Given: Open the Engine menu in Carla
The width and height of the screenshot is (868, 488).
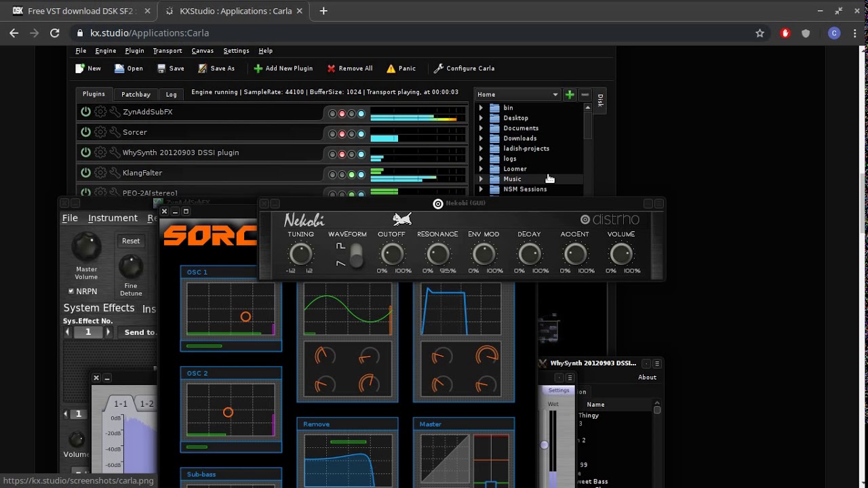Looking at the screenshot, I should click(x=105, y=51).
